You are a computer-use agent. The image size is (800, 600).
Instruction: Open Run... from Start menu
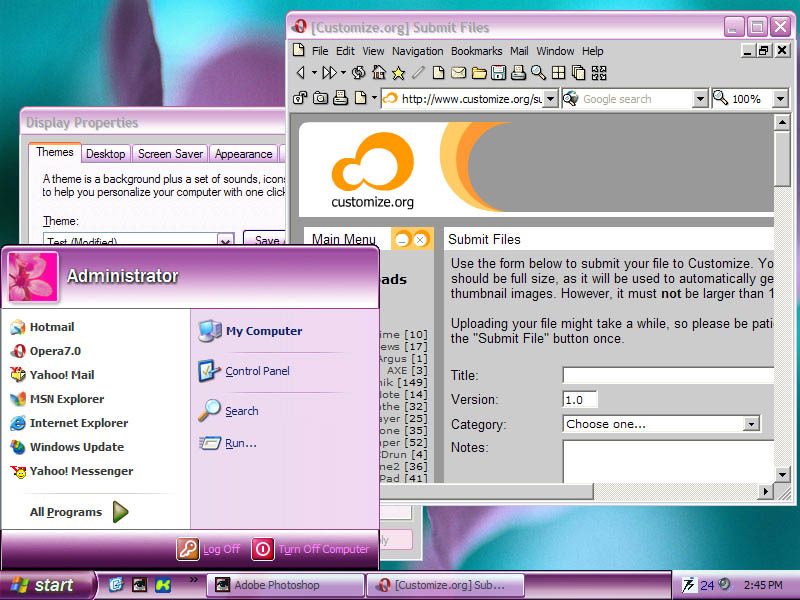(x=228, y=443)
